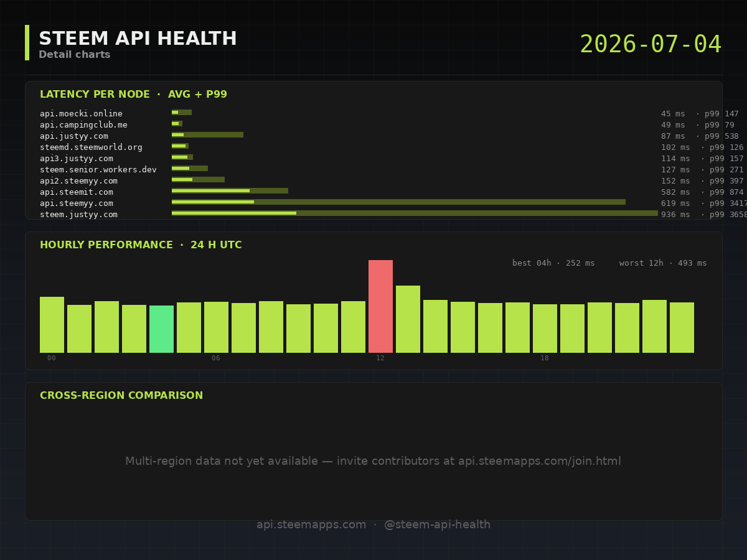Viewport: 747px width, 560px height.
Task: Click the api.steemit.com latency bar
Action: [x=230, y=191]
